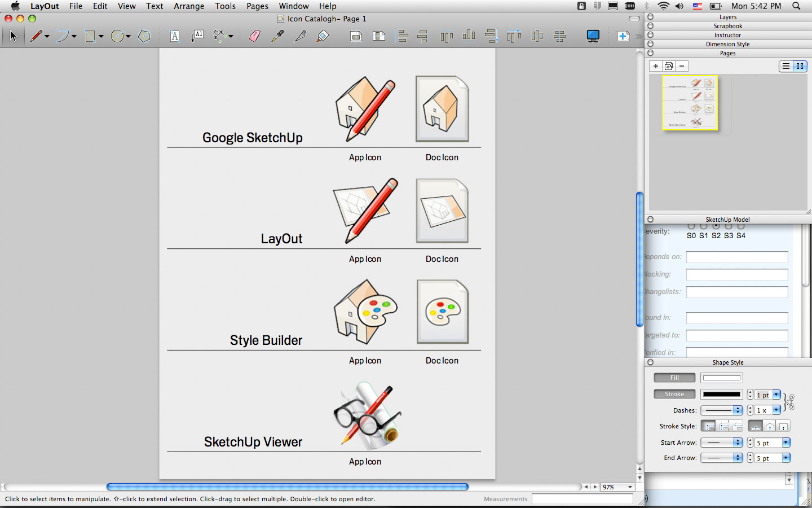This screenshot has height=508, width=812.
Task: Click the Add Page toolbar icon
Action: tap(623, 36)
